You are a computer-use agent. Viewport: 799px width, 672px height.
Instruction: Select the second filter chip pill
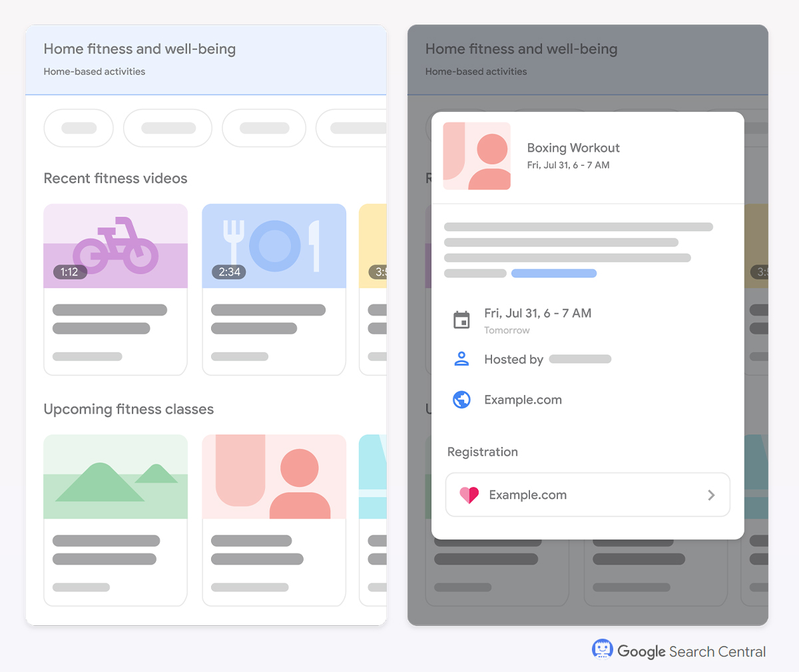click(167, 128)
